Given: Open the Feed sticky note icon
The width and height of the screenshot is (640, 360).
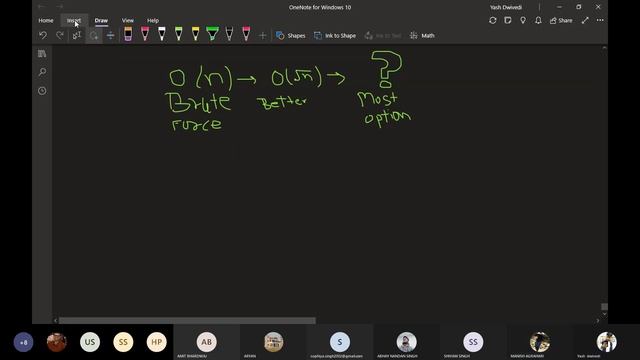Looking at the screenshot, I should [508, 20].
